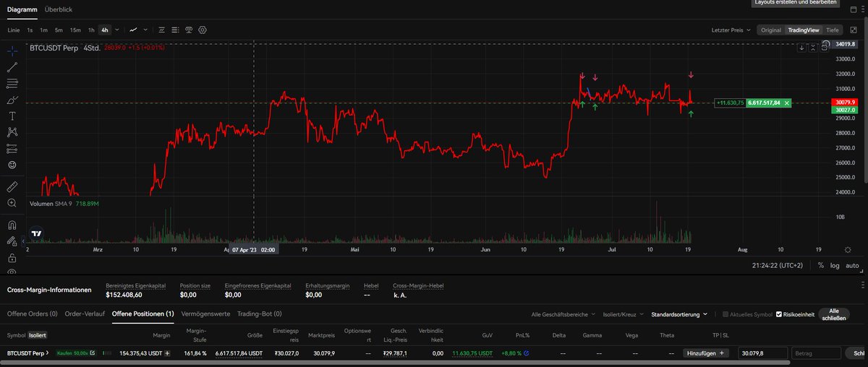
Task: Open the chart type line-style dropdown
Action: 145,30
